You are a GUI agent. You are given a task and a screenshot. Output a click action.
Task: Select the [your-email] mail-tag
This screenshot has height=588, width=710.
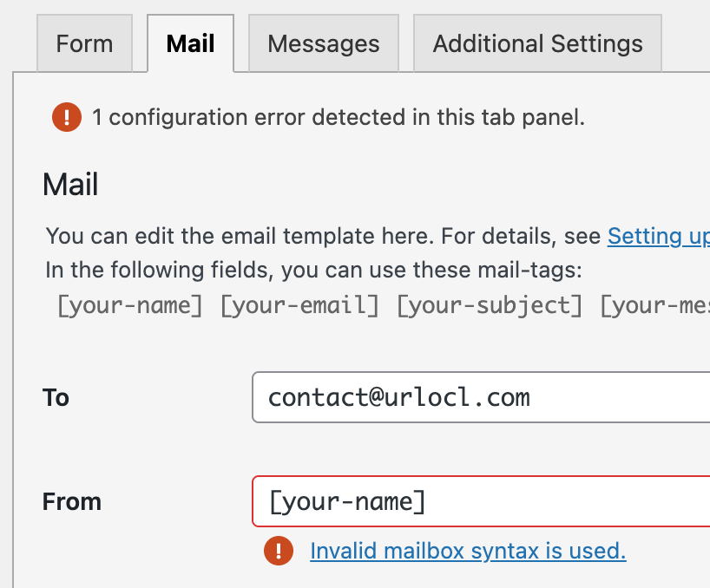tap(299, 305)
